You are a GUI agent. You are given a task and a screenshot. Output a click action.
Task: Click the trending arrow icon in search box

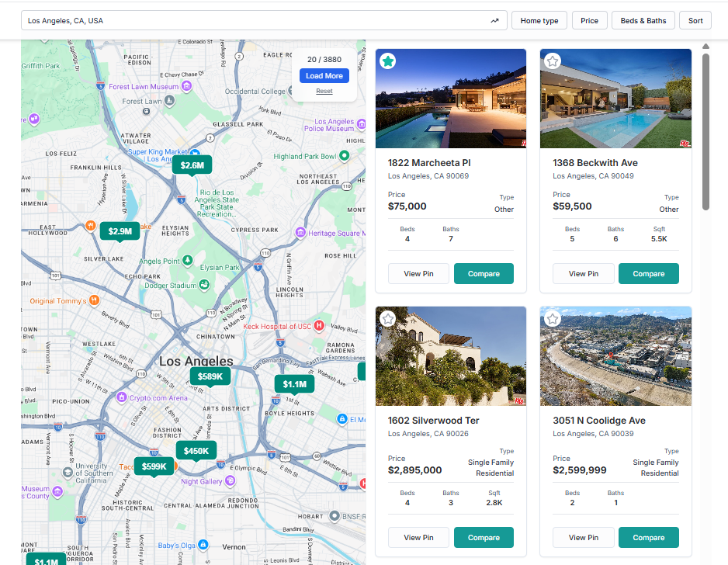click(x=494, y=20)
